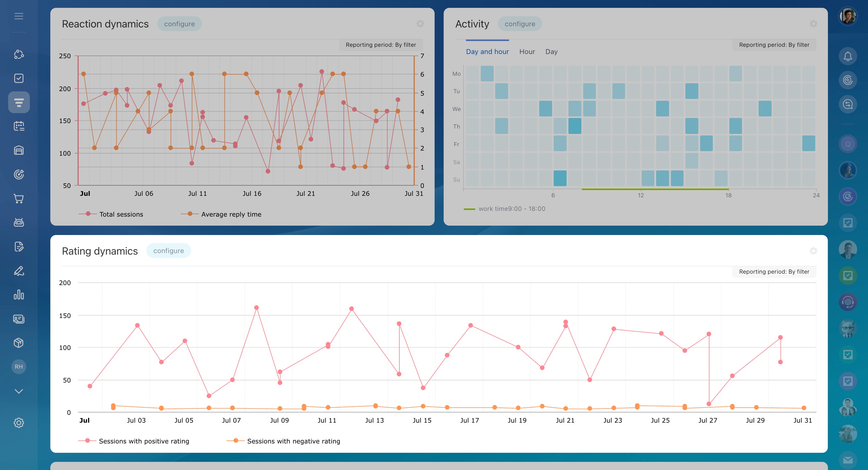The width and height of the screenshot is (868, 470).
Task: Open the tasks checkbox icon in sidebar
Action: 19,78
